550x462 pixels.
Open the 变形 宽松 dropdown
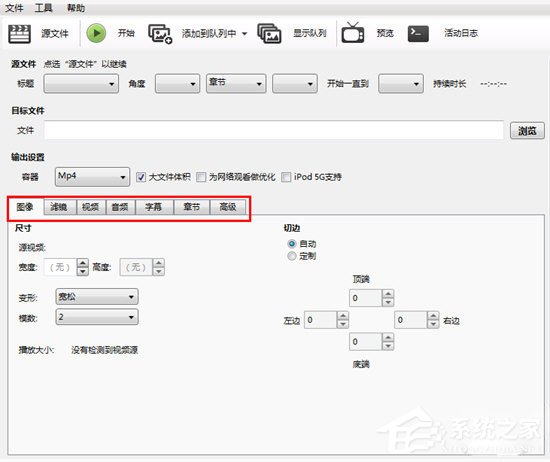pos(97,297)
